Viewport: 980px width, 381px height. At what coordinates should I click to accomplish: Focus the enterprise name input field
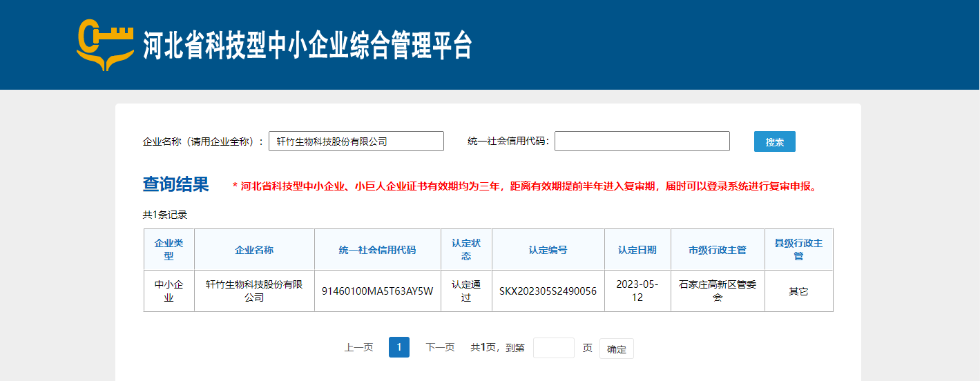[356, 141]
